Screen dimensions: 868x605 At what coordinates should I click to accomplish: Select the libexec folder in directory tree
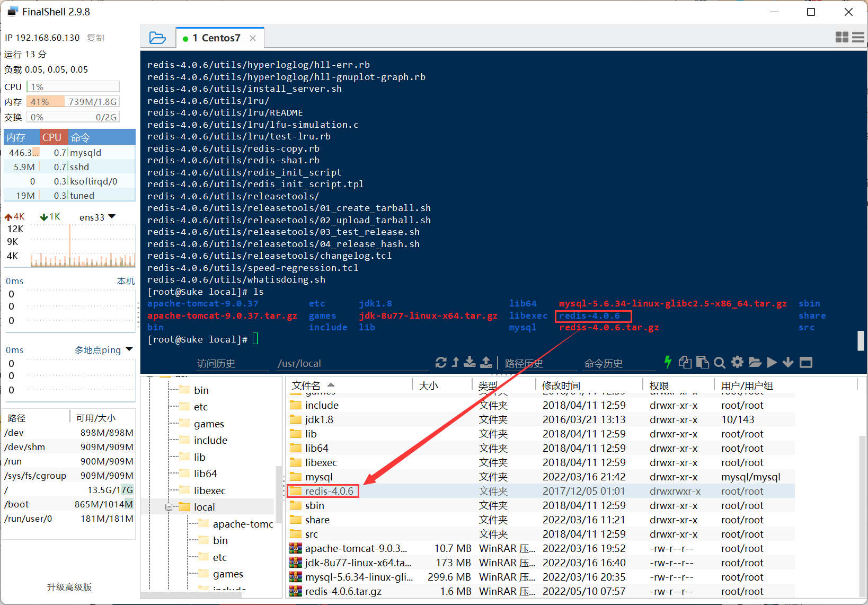[x=209, y=490]
